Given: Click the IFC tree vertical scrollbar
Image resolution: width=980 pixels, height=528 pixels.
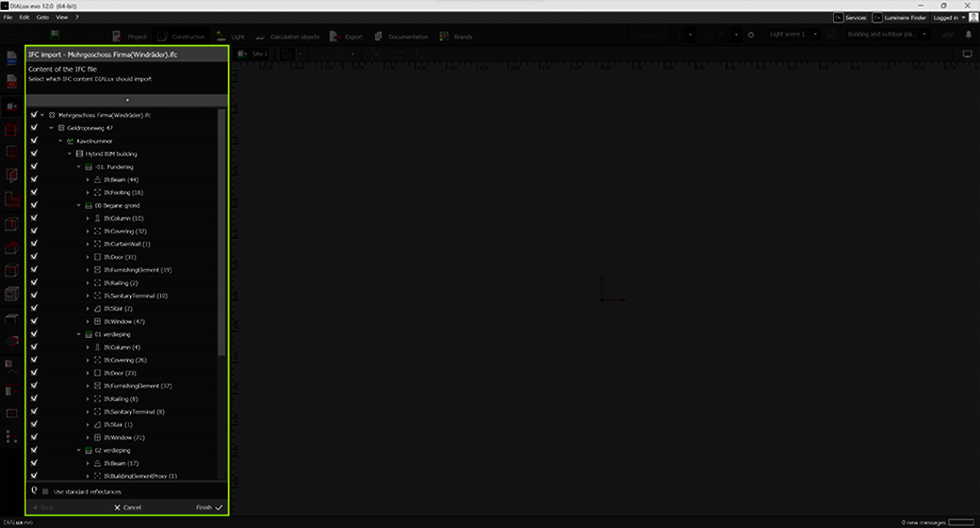Looking at the screenshot, I should coord(222,230).
